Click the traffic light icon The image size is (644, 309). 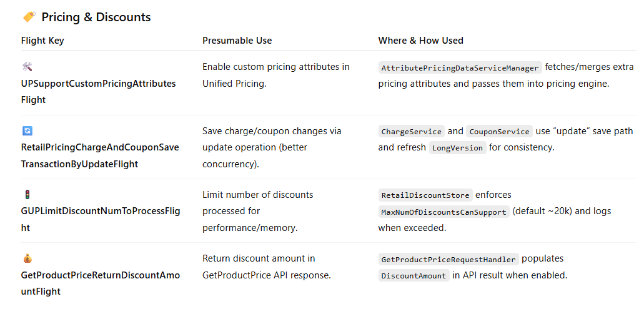(27, 195)
